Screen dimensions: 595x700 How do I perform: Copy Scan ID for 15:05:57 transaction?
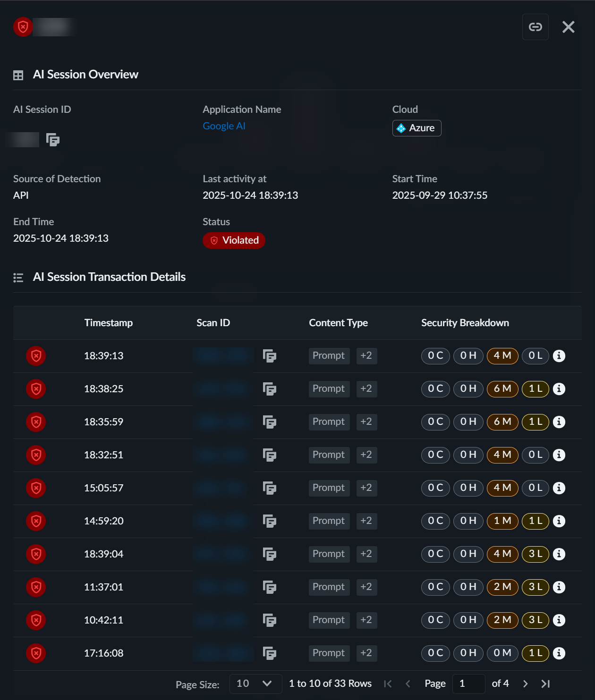coord(269,488)
